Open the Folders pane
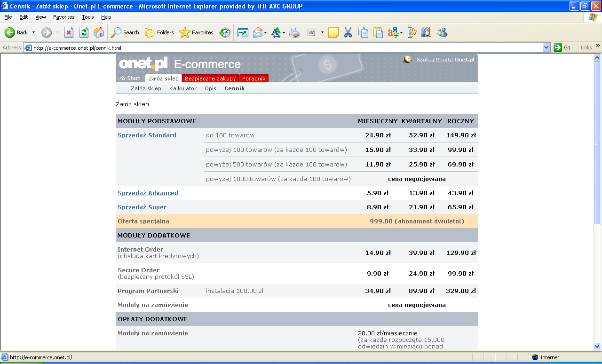Screen dimensions: 602x364 pyautogui.click(x=159, y=32)
